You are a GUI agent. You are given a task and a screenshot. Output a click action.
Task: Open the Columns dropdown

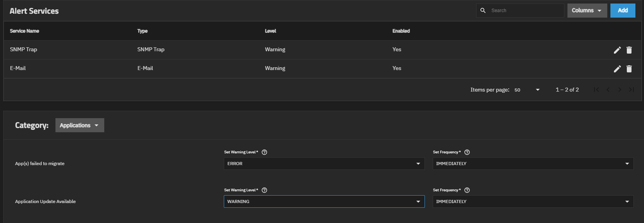(x=587, y=11)
